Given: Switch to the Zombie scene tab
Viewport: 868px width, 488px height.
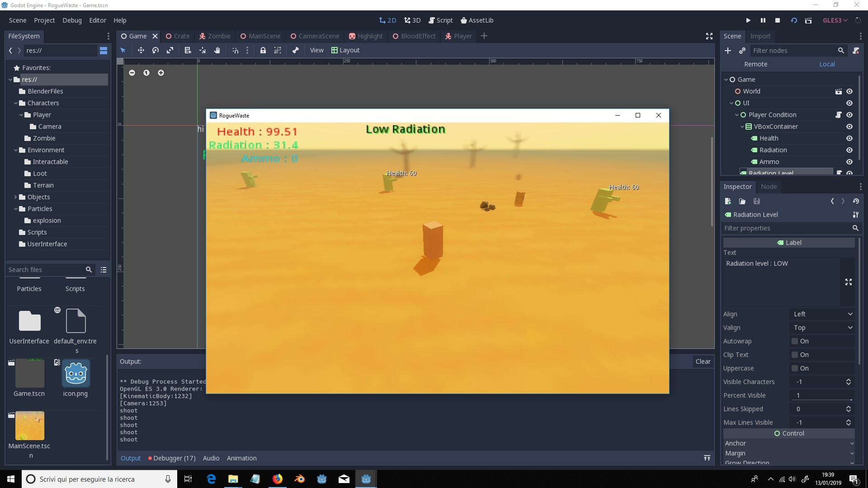Looking at the screenshot, I should tap(215, 36).
